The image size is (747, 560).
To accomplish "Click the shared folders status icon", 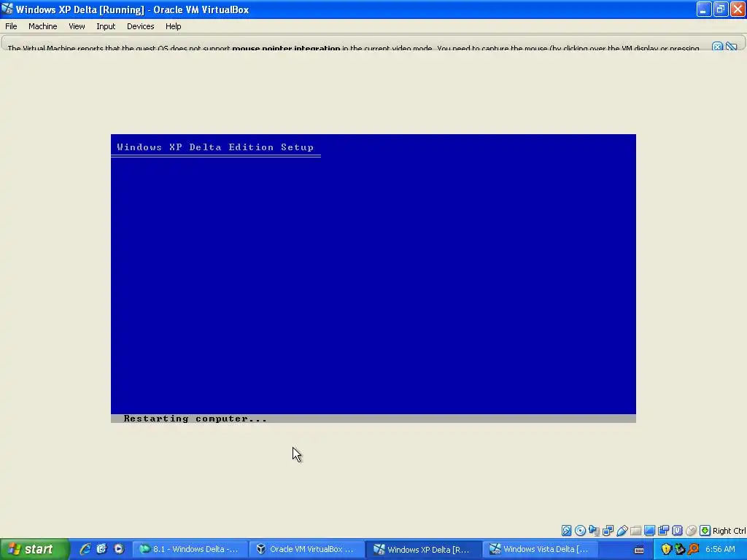I will click(x=635, y=531).
